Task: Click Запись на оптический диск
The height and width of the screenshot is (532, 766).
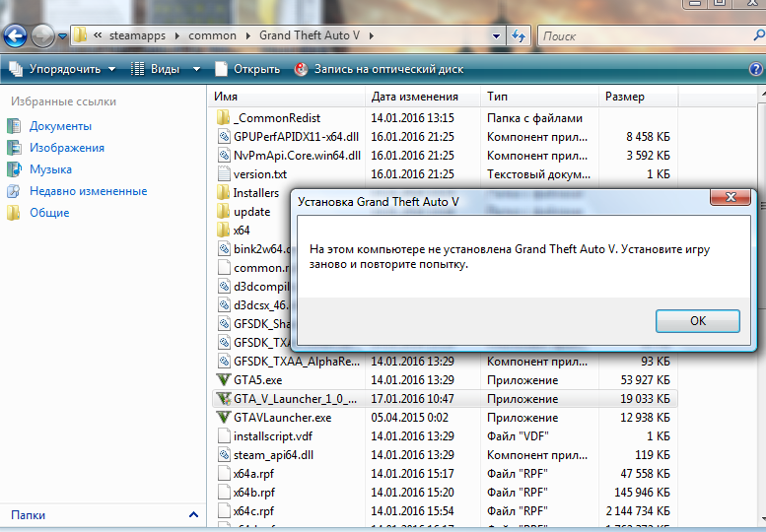Action: click(x=380, y=69)
